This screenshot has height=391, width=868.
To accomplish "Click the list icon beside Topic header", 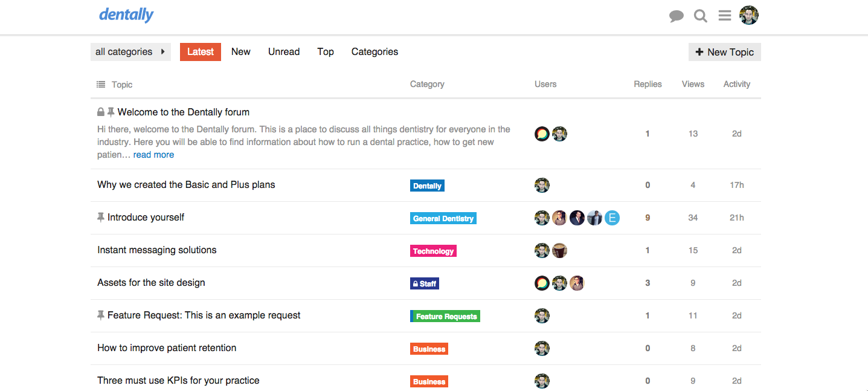I will coord(101,85).
